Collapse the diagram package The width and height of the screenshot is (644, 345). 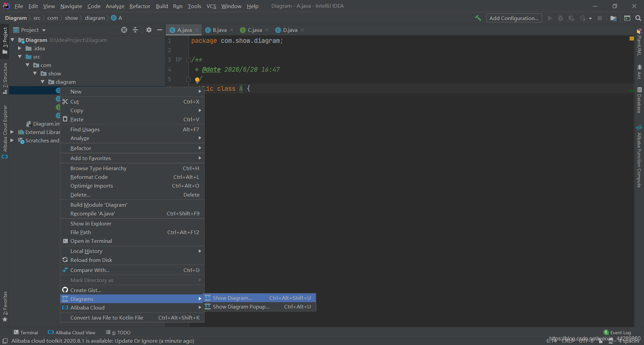[x=43, y=82]
